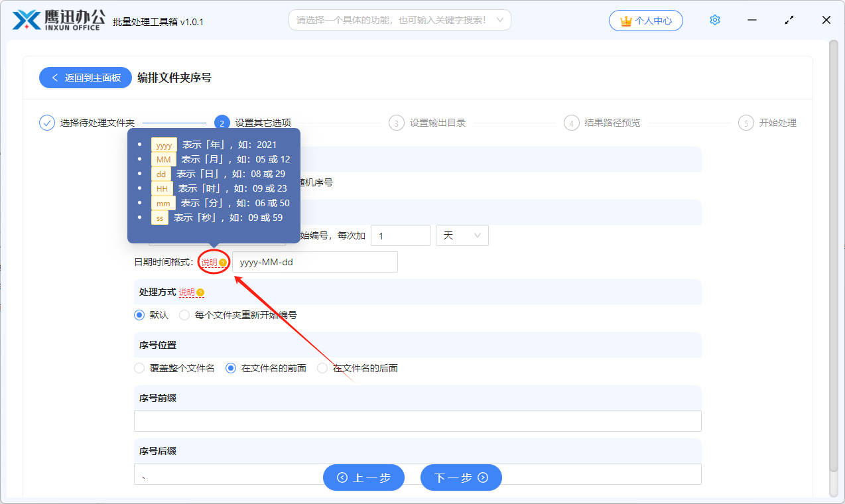Click HH tag in the tooltip
The image size is (845, 504).
pos(162,188)
